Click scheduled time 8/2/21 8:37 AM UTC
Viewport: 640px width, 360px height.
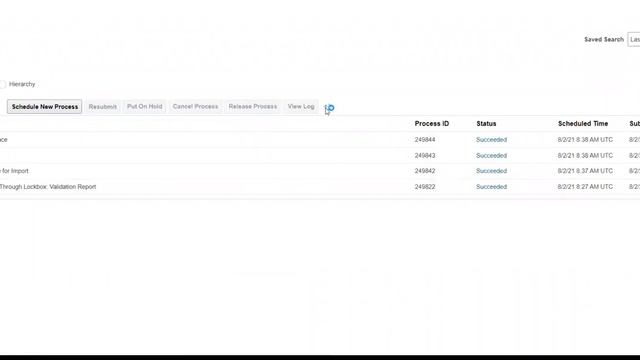coord(585,171)
